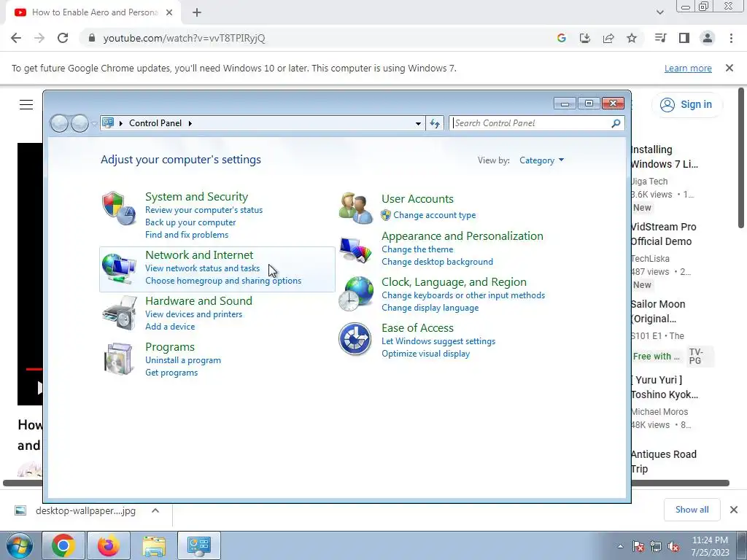
Task: Click the Share this page icon in Chrome
Action: point(608,38)
